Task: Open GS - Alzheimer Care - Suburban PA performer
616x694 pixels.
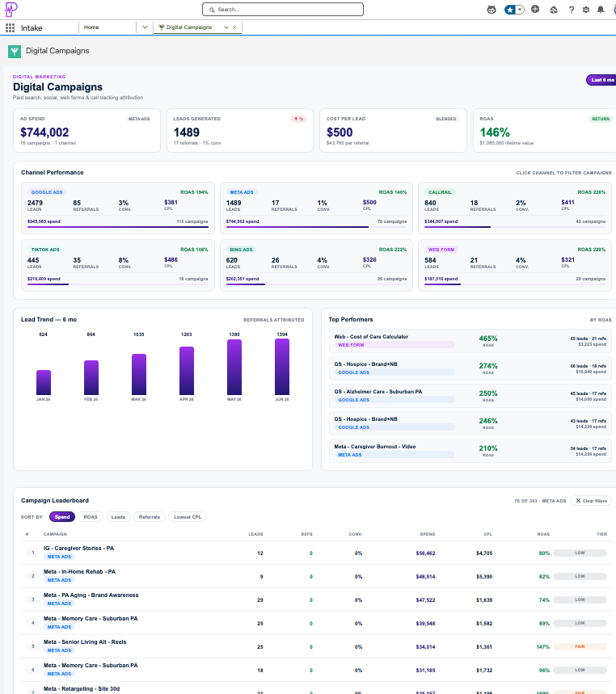Action: 470,396
